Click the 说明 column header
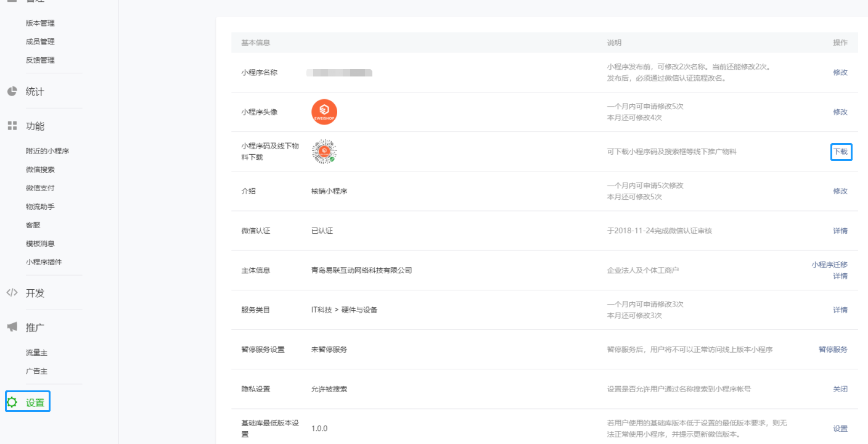This screenshot has width=868, height=444. pos(614,43)
